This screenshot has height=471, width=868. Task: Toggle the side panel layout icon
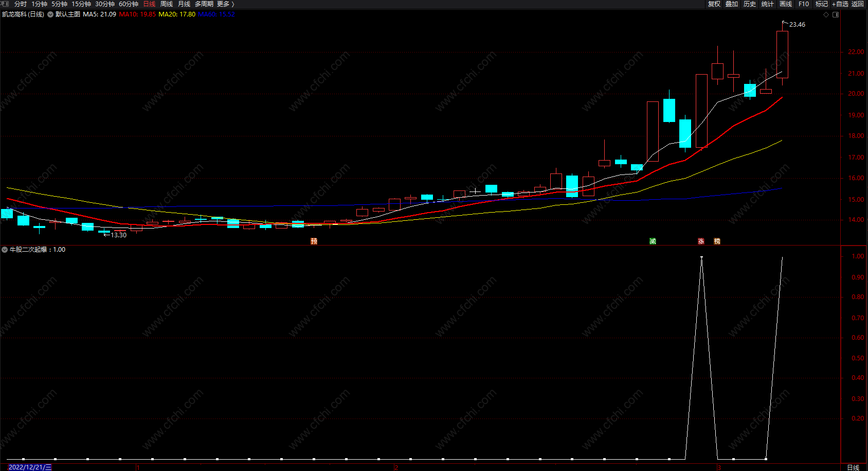pyautogui.click(x=836, y=14)
